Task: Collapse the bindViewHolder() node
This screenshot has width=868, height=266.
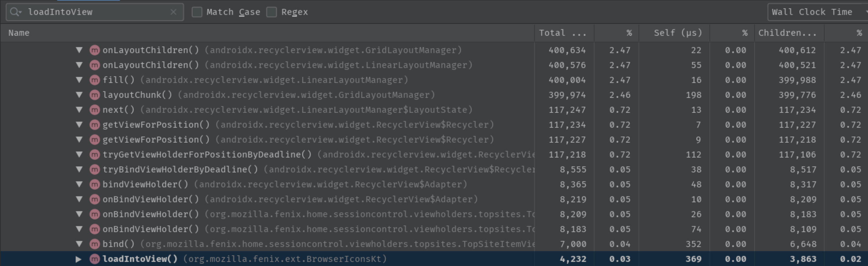Action: point(79,184)
